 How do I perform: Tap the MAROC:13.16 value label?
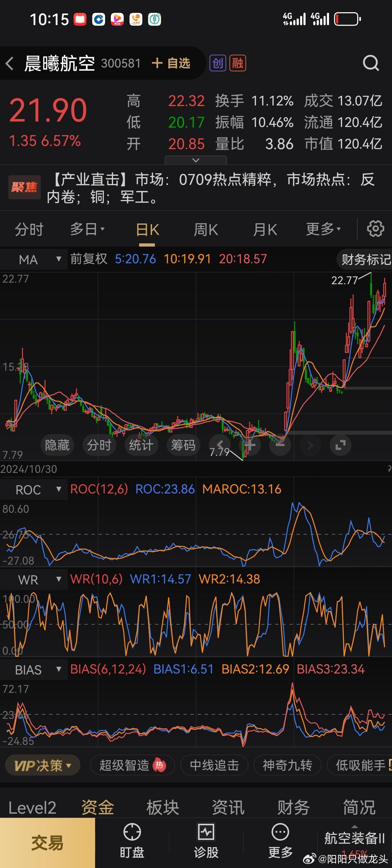242,489
